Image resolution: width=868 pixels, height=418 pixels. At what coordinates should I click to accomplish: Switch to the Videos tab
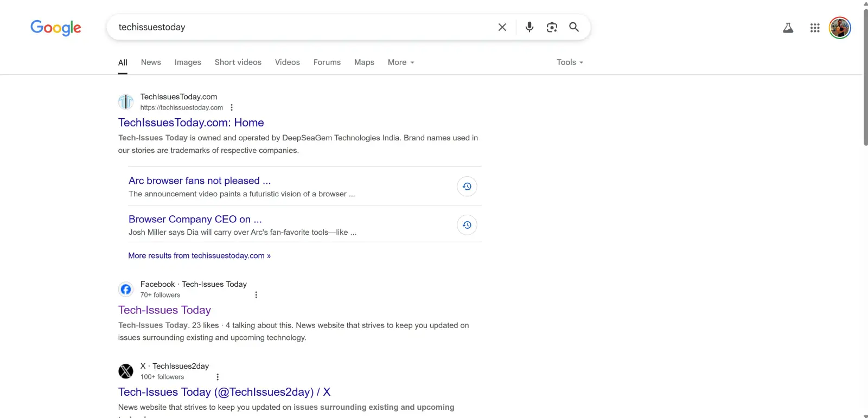[x=288, y=62]
